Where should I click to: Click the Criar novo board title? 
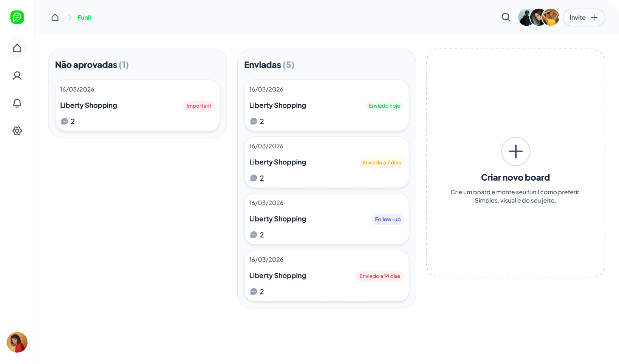coord(515,178)
